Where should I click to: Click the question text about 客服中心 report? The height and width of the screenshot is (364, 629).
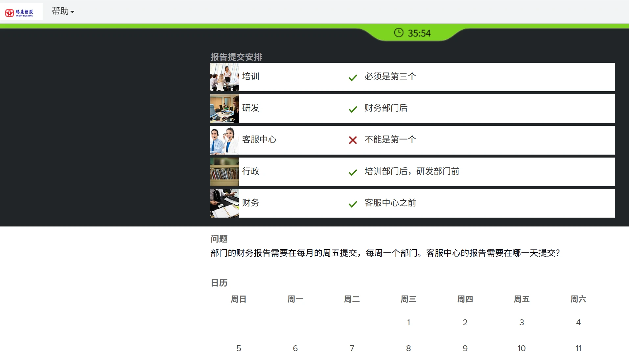tap(385, 253)
